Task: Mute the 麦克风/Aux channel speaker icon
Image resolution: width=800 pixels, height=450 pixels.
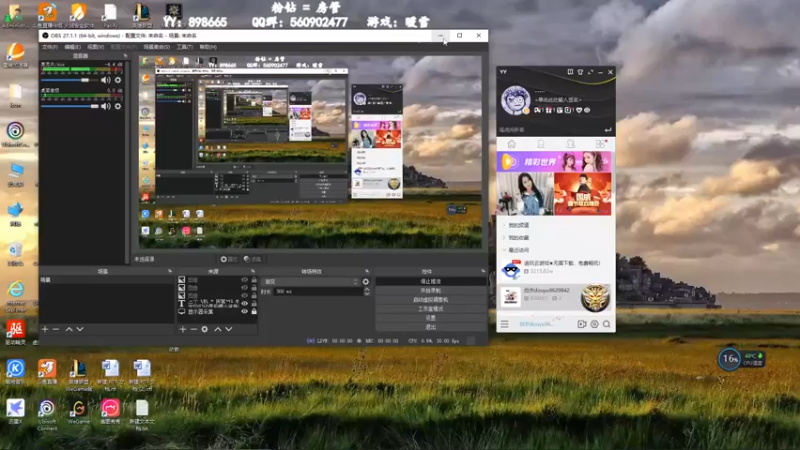Action: [x=105, y=80]
